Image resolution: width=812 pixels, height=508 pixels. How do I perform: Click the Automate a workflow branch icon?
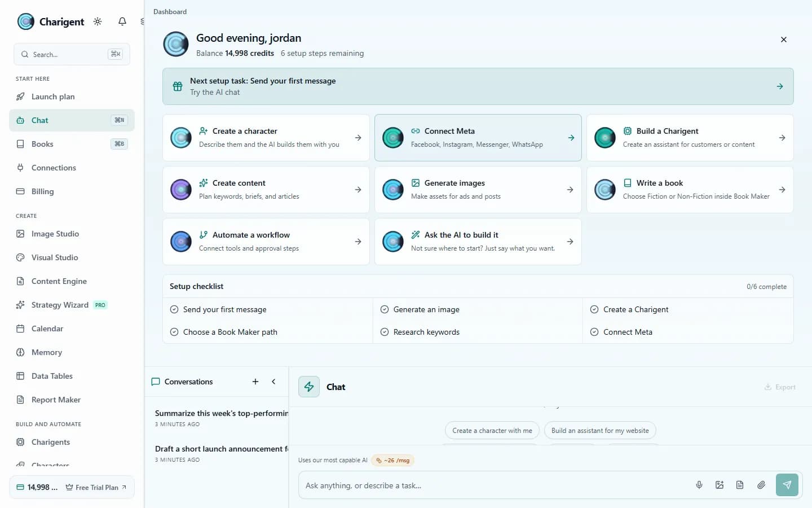[x=204, y=235]
